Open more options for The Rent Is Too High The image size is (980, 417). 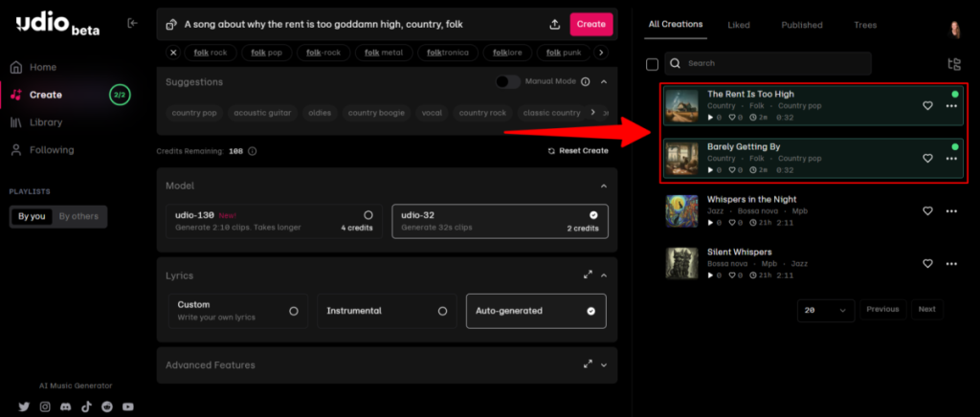pyautogui.click(x=951, y=106)
